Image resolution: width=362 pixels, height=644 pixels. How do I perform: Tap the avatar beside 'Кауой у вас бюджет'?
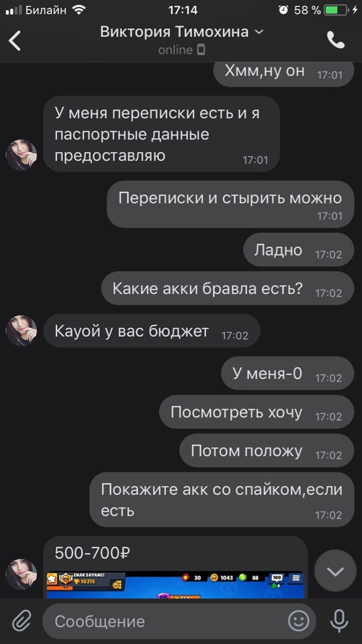[x=21, y=331]
